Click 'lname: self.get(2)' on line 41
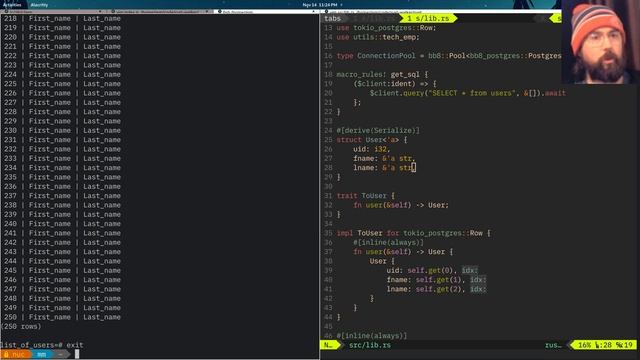Image resolution: width=640 pixels, height=360 pixels. [x=424, y=289]
